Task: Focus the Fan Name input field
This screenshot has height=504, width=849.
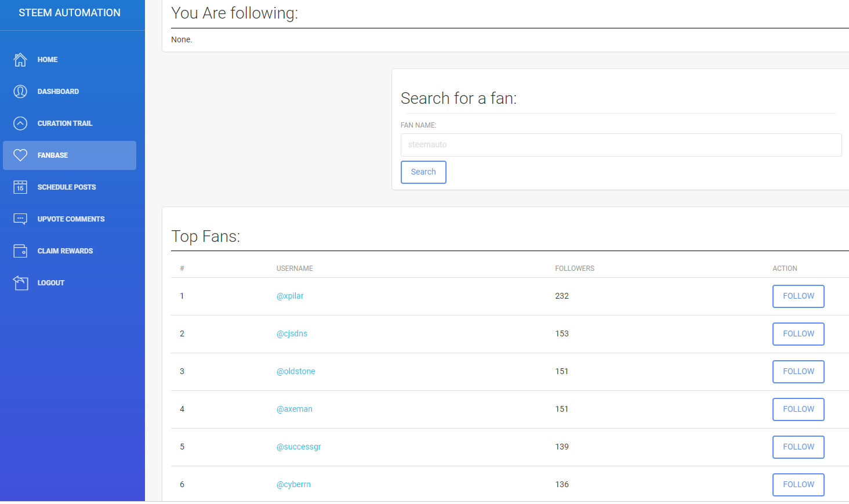Action: (x=621, y=145)
